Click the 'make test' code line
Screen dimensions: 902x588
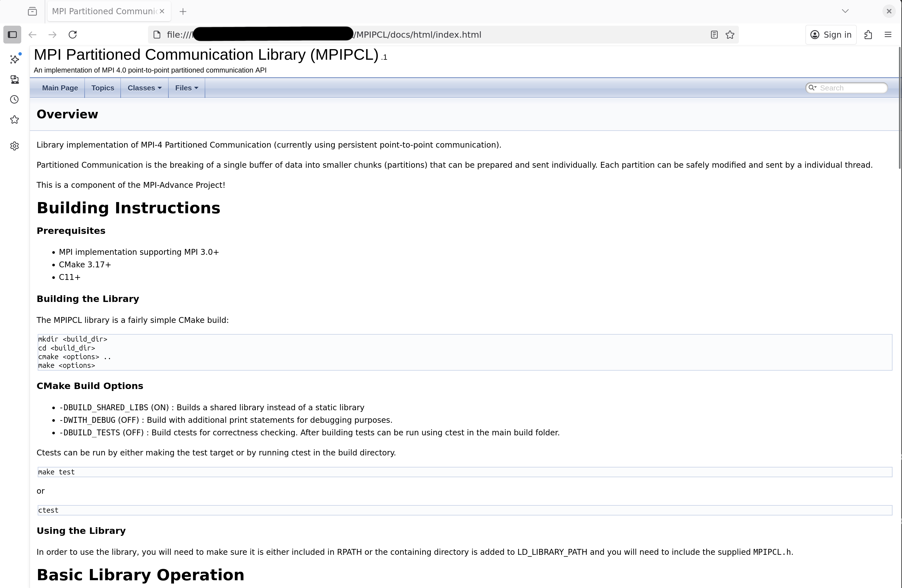(x=56, y=472)
